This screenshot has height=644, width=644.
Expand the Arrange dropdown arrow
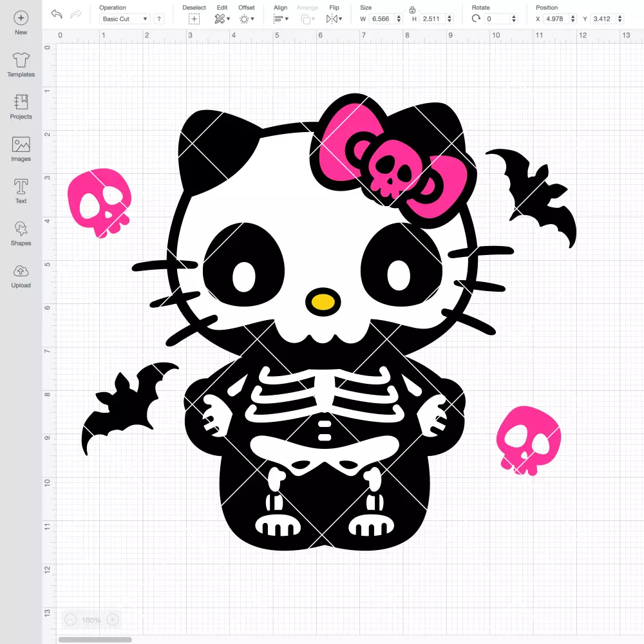pos(314,19)
